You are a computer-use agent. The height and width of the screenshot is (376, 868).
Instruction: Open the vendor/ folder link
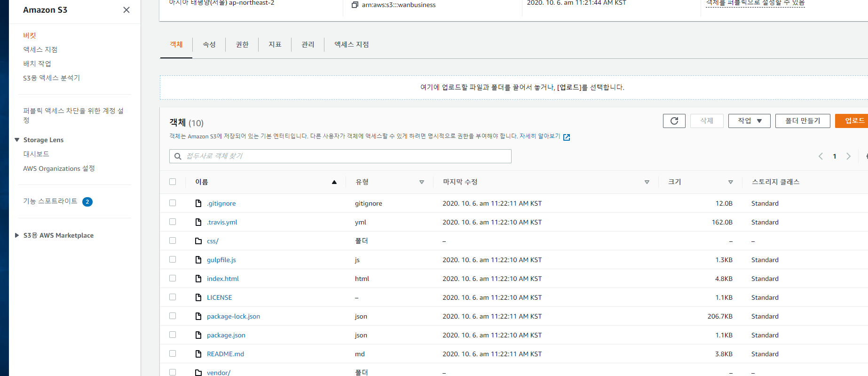pyautogui.click(x=219, y=372)
